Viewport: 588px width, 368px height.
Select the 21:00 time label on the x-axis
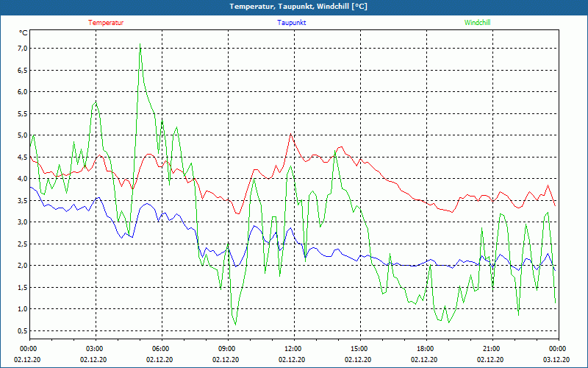pyautogui.click(x=492, y=349)
